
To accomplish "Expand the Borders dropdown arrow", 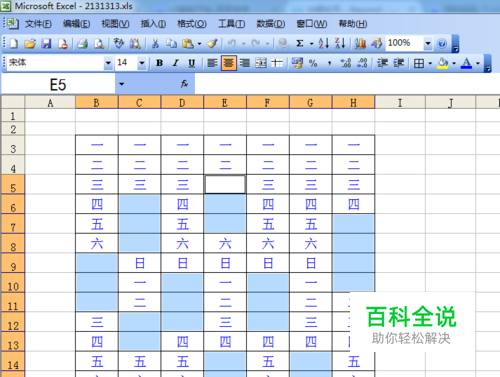I will click(430, 63).
